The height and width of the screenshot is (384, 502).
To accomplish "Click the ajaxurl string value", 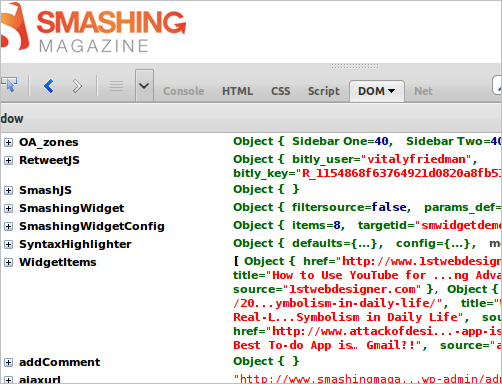I will 367,379.
